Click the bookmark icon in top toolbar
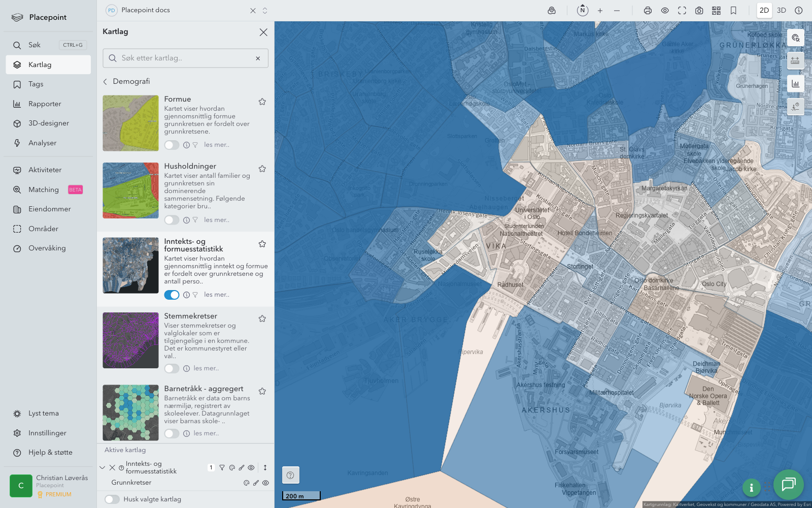Image resolution: width=812 pixels, height=508 pixels. coord(733,10)
